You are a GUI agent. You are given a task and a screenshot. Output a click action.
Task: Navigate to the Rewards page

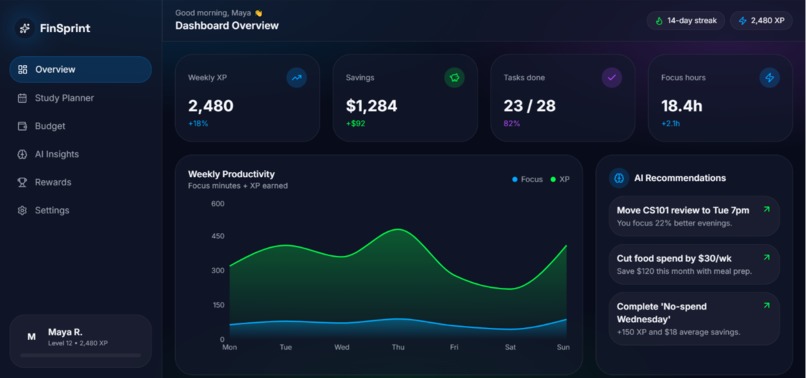[x=81, y=182]
